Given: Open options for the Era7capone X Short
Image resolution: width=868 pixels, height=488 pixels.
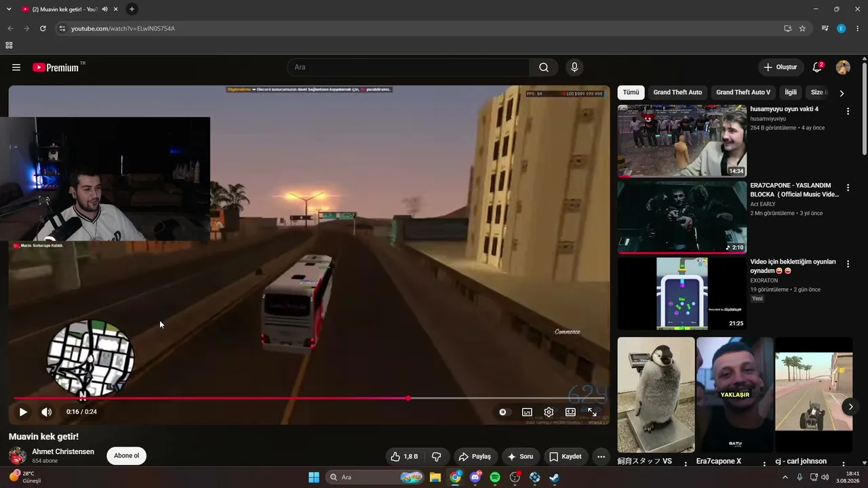Looking at the screenshot, I should (764, 464).
